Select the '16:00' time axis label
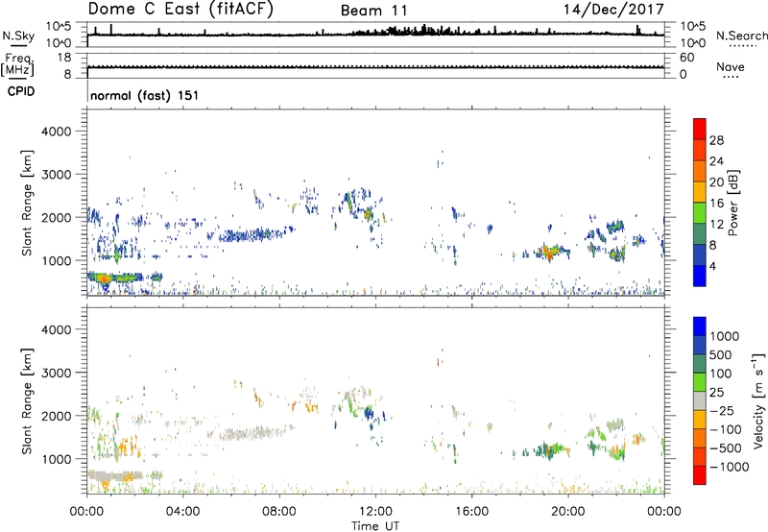 [x=471, y=512]
